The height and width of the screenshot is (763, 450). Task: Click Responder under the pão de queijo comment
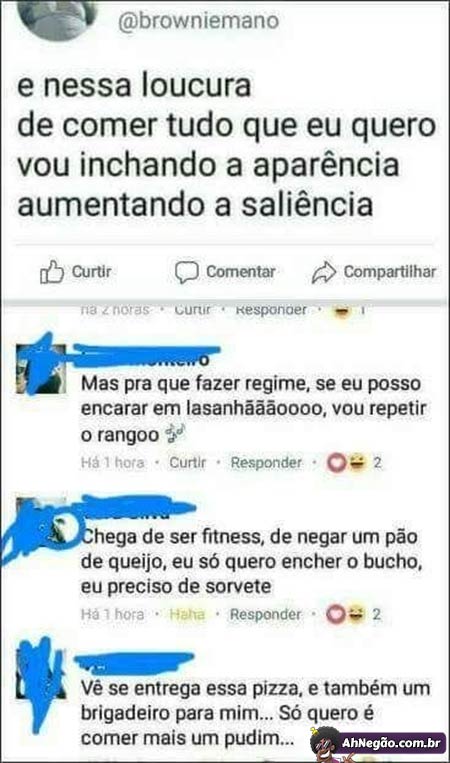(x=266, y=615)
